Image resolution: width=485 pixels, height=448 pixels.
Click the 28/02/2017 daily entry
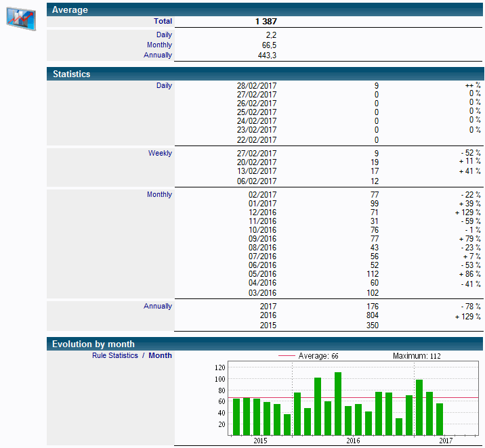tap(257, 86)
